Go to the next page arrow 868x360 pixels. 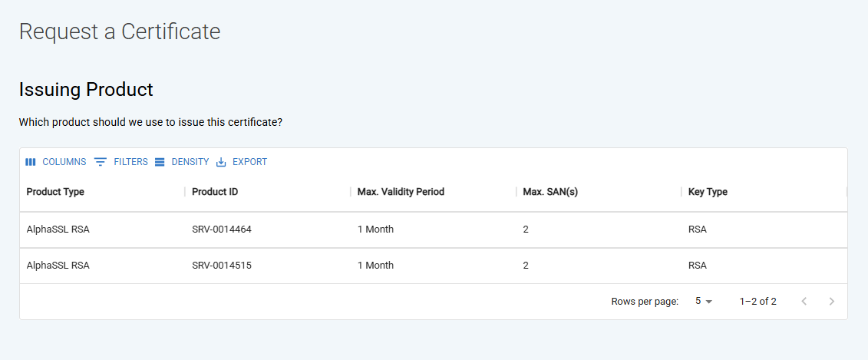(x=831, y=302)
